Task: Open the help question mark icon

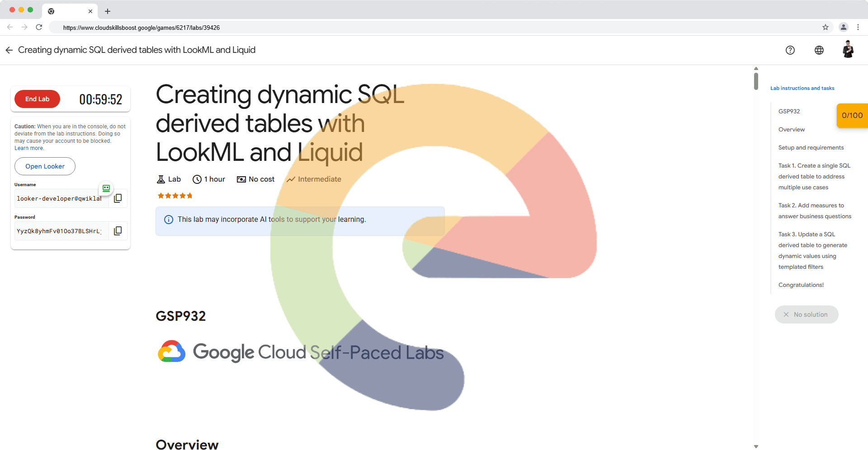Action: 790,50
